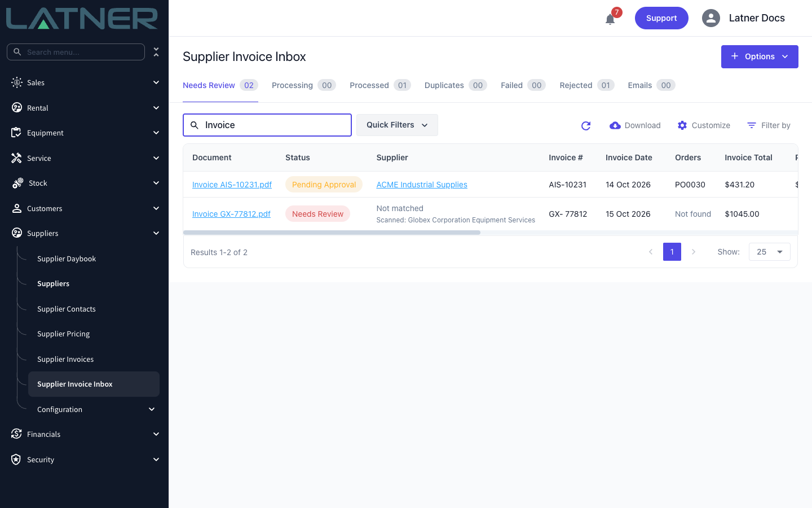Click the Rental sidebar icon
The image size is (812, 508).
click(17, 108)
